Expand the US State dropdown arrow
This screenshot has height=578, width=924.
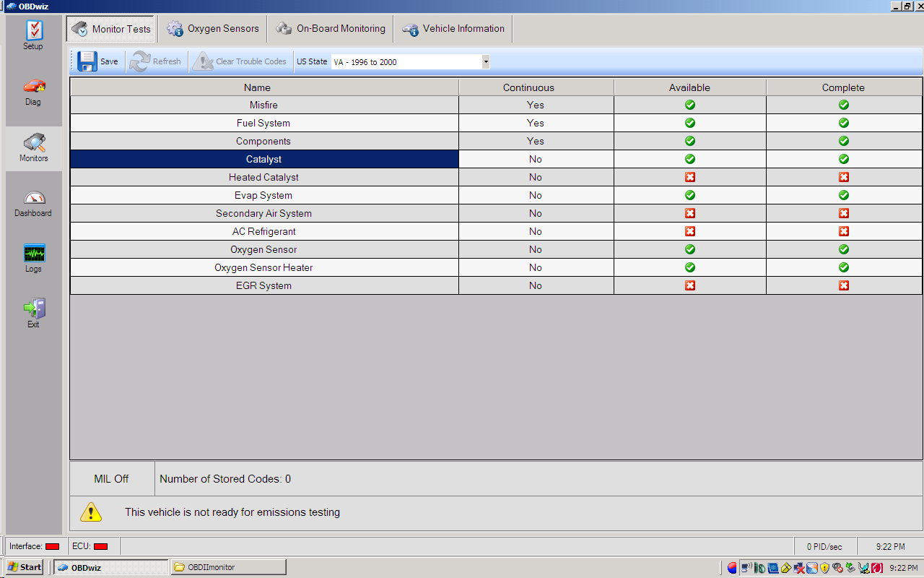[485, 62]
